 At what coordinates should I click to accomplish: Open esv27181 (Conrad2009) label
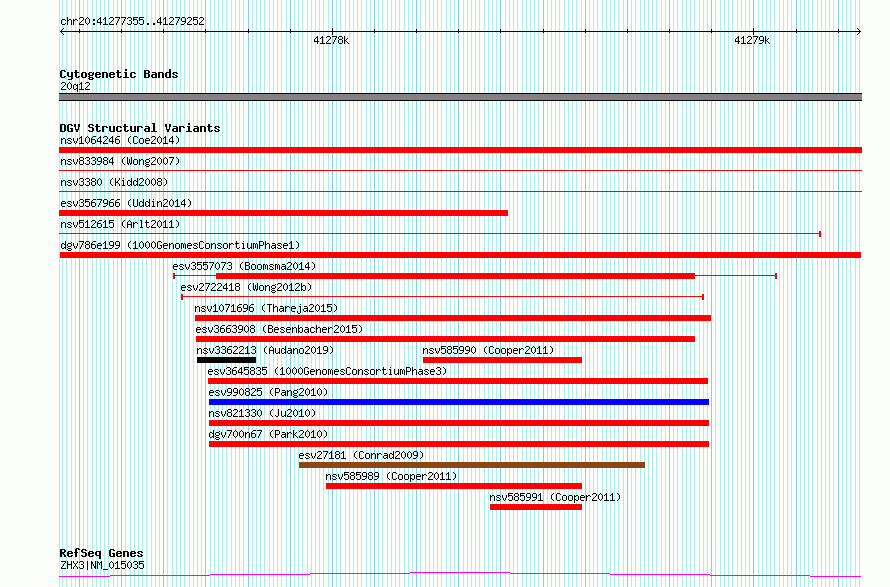361,455
